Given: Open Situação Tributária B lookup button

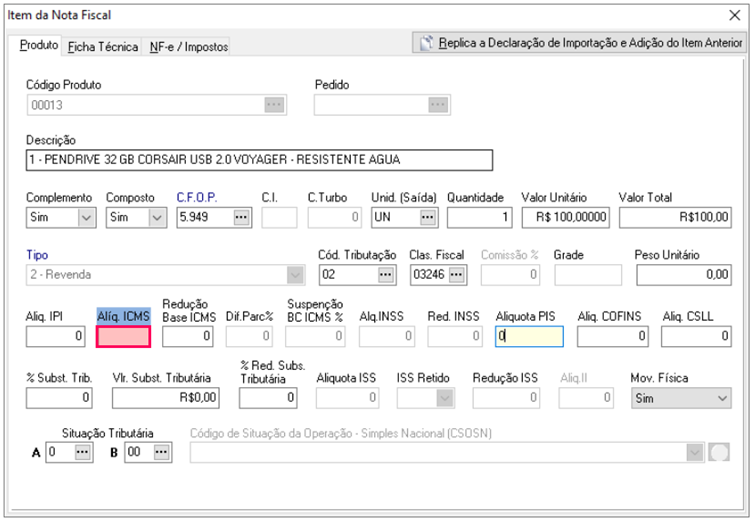Looking at the screenshot, I should tap(159, 452).
